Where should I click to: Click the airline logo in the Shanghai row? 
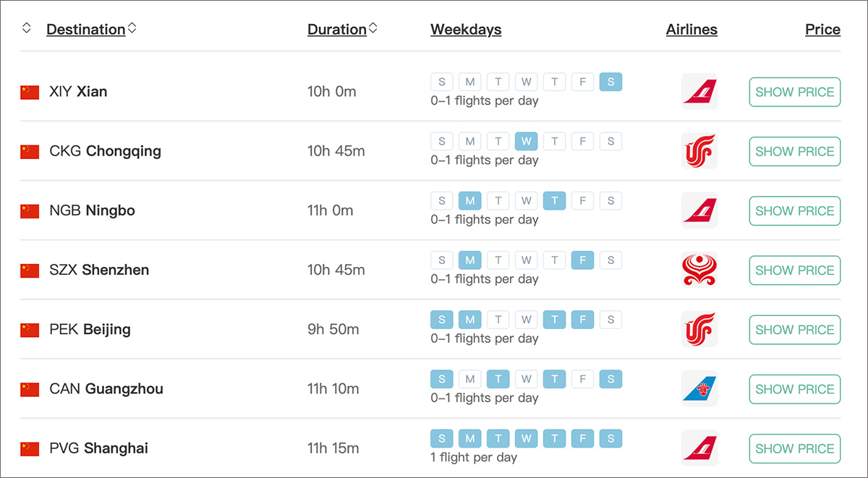pos(699,448)
